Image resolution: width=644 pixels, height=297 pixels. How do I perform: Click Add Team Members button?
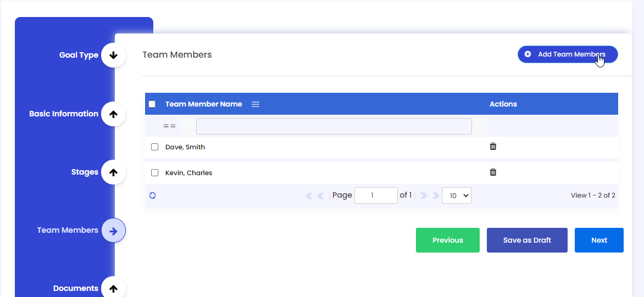[568, 54]
